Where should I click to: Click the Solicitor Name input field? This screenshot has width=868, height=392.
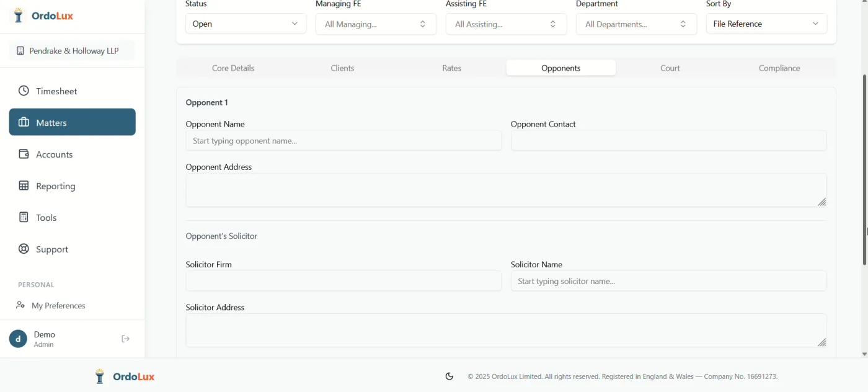[668, 281]
